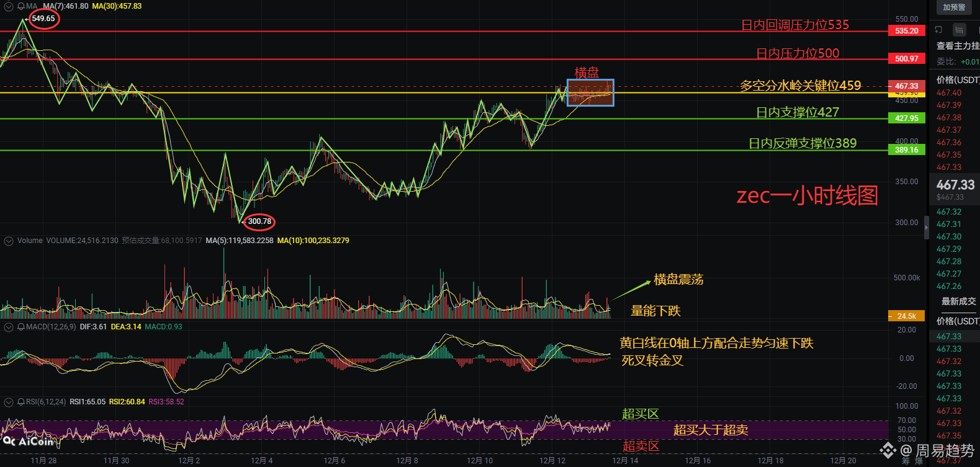980x467 pixels.
Task: Click the 300.78 low price marker
Action: [259, 221]
